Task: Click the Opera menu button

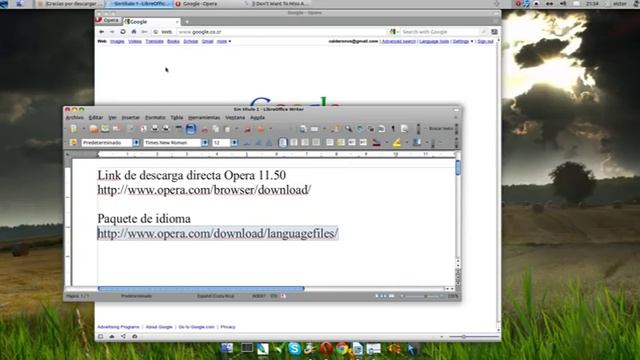Action: coord(109,20)
